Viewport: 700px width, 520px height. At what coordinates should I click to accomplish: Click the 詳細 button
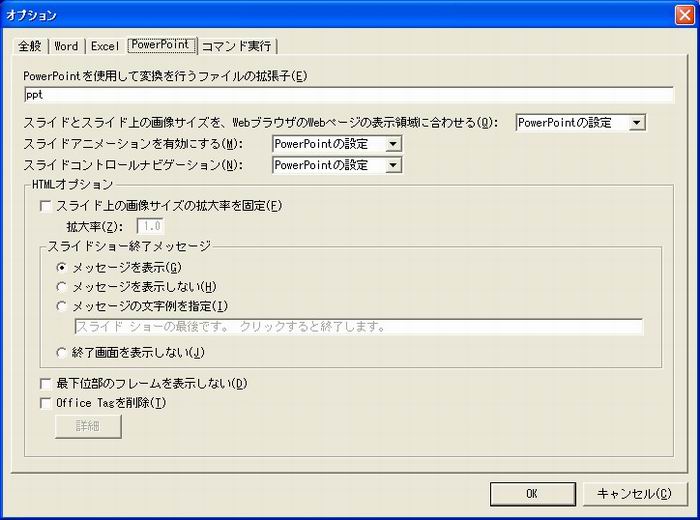coord(88,426)
